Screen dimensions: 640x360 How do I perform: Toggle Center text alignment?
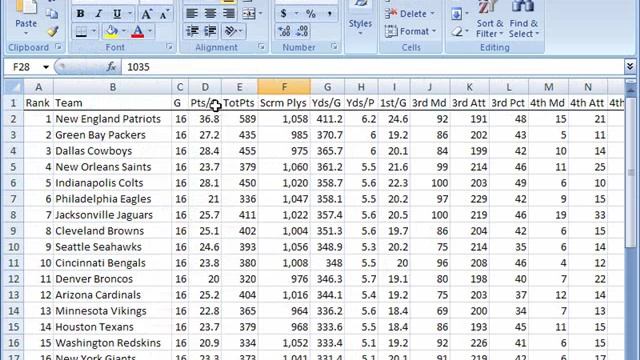pos(210,14)
